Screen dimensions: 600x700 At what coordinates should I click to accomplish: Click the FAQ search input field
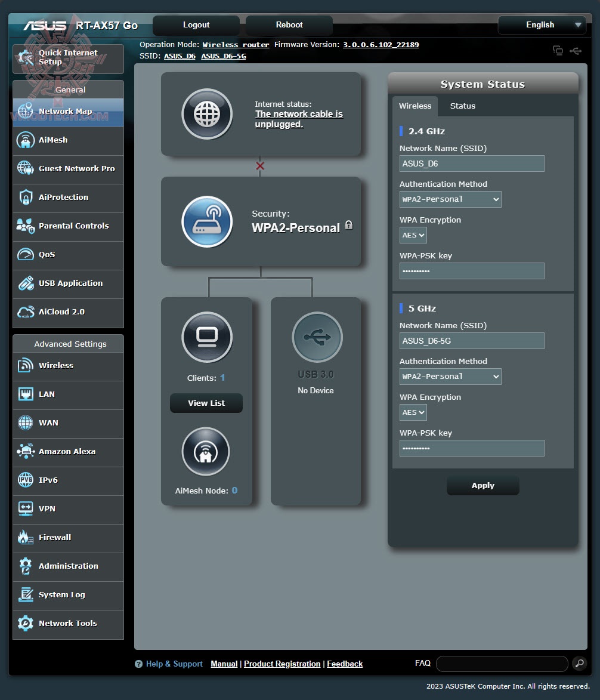pyautogui.click(x=502, y=664)
